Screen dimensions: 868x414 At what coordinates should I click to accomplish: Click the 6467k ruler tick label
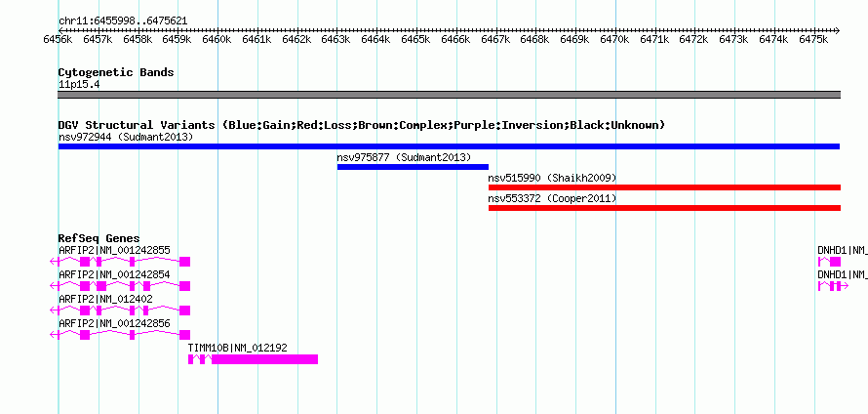(496, 40)
